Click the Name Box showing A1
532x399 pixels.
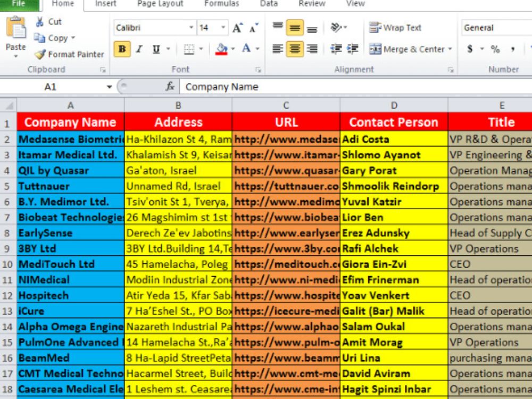[x=51, y=87]
